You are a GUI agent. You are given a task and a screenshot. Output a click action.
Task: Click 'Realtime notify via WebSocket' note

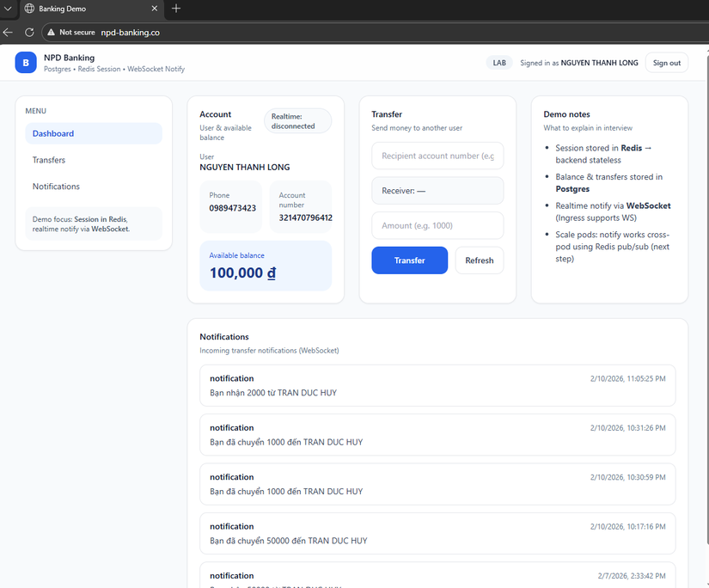pyautogui.click(x=613, y=211)
